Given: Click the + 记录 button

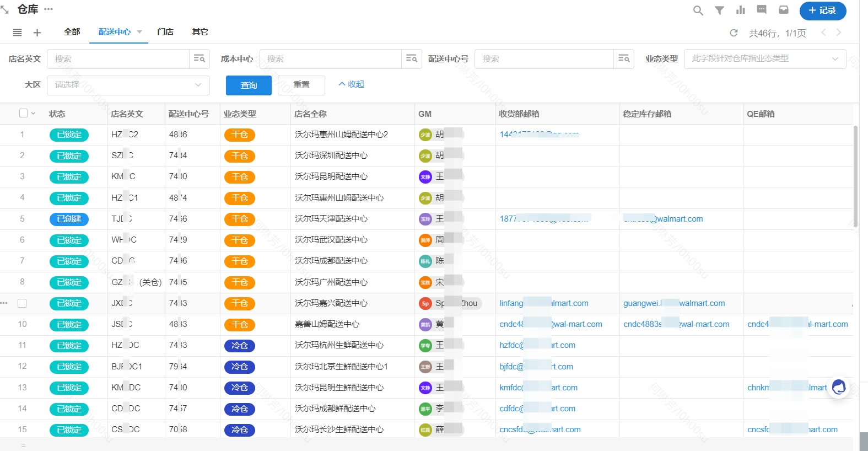Looking at the screenshot, I should point(823,10).
